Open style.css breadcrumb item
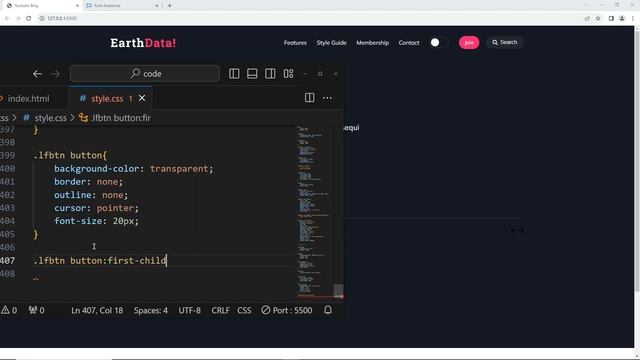The width and height of the screenshot is (640, 360). 50,118
